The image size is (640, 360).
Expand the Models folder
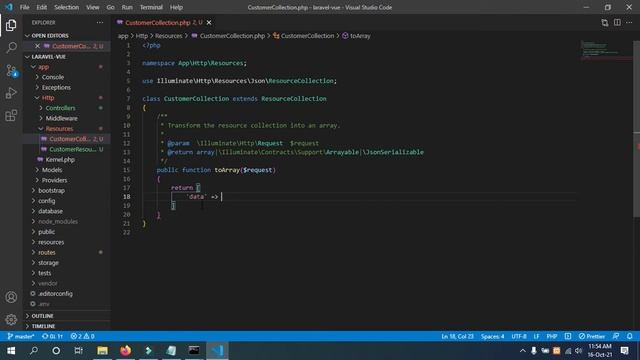coord(67,170)
